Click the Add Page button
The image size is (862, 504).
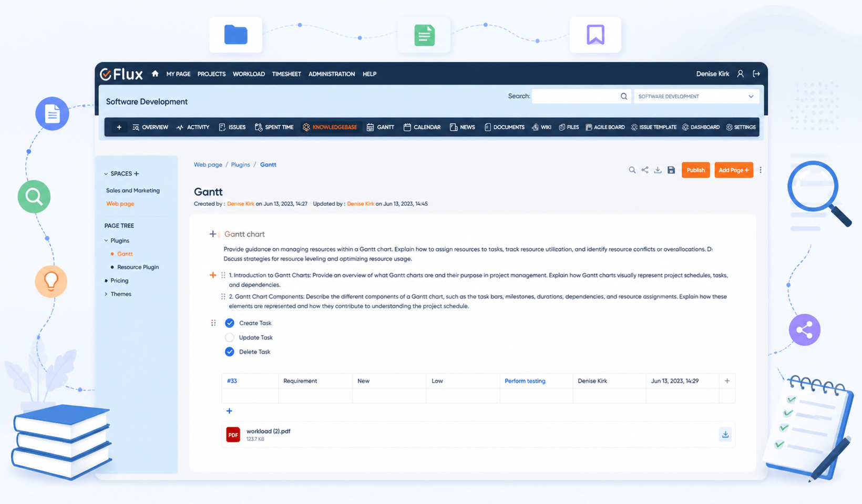[734, 170]
